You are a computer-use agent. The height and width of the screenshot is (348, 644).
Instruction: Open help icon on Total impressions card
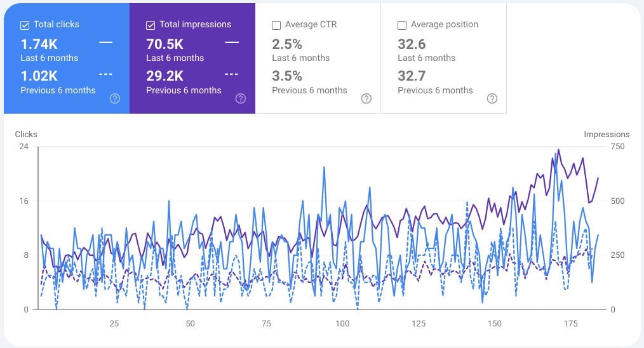pos(240,98)
